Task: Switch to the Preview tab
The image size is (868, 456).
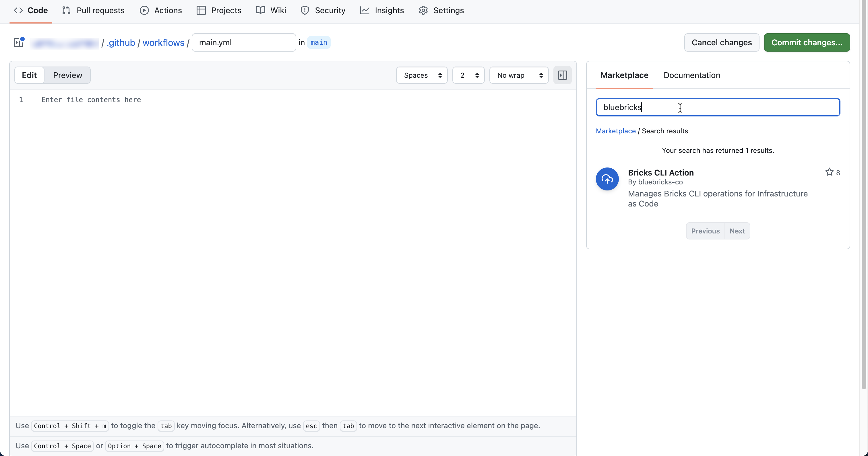Action: (x=67, y=75)
